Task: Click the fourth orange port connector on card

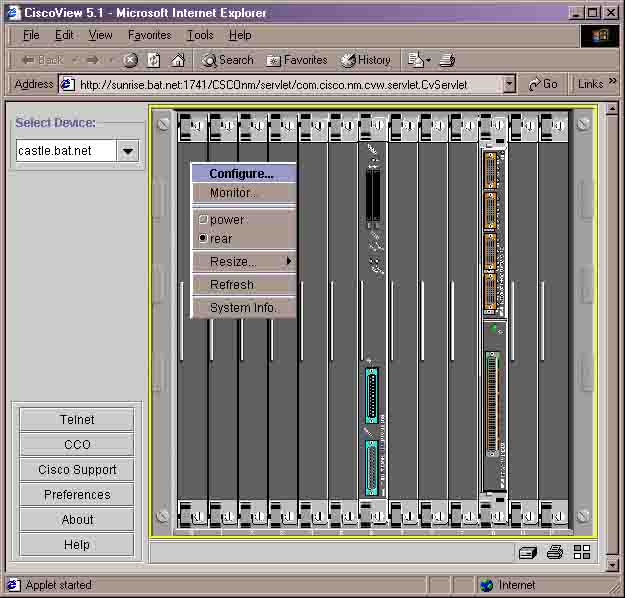Action: (490, 293)
